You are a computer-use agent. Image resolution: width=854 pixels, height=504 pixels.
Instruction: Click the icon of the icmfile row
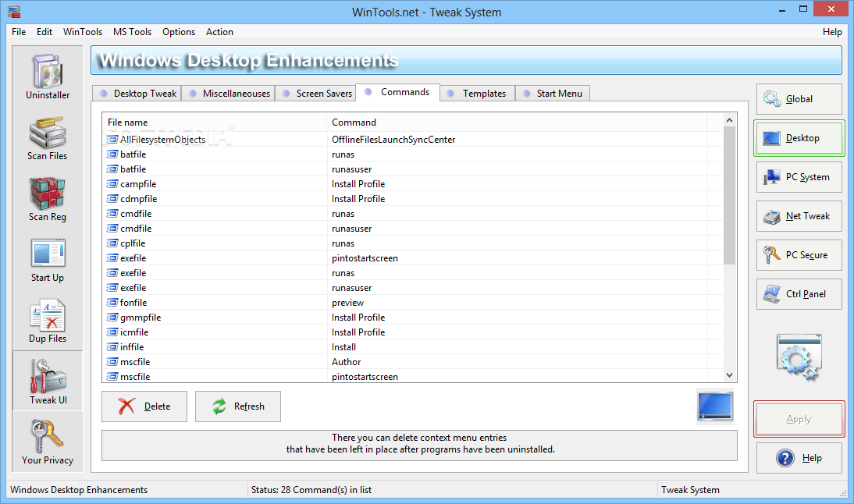(112, 332)
